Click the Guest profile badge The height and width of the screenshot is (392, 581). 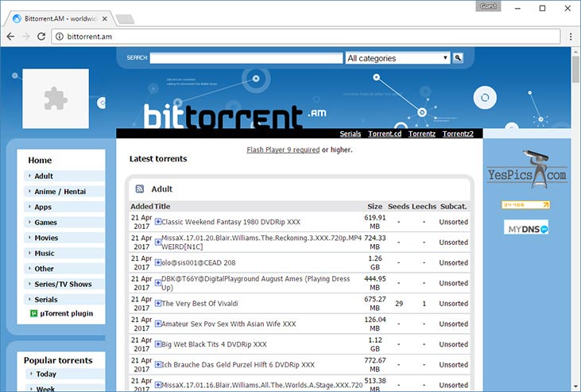click(488, 6)
